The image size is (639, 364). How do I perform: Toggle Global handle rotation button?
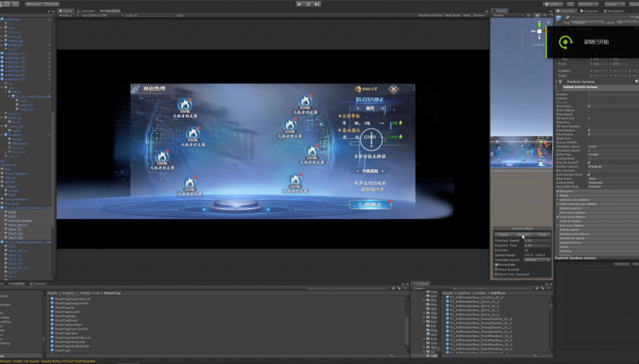click(x=51, y=4)
